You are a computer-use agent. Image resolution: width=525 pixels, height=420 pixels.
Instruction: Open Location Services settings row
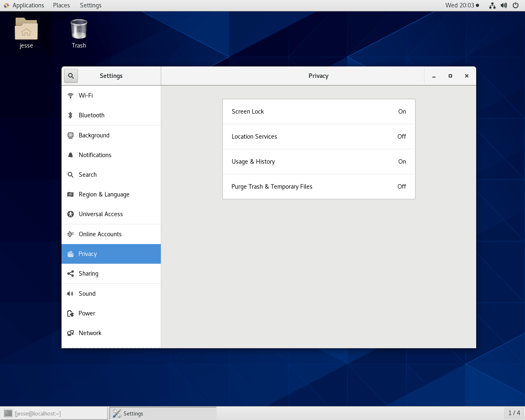click(x=319, y=137)
